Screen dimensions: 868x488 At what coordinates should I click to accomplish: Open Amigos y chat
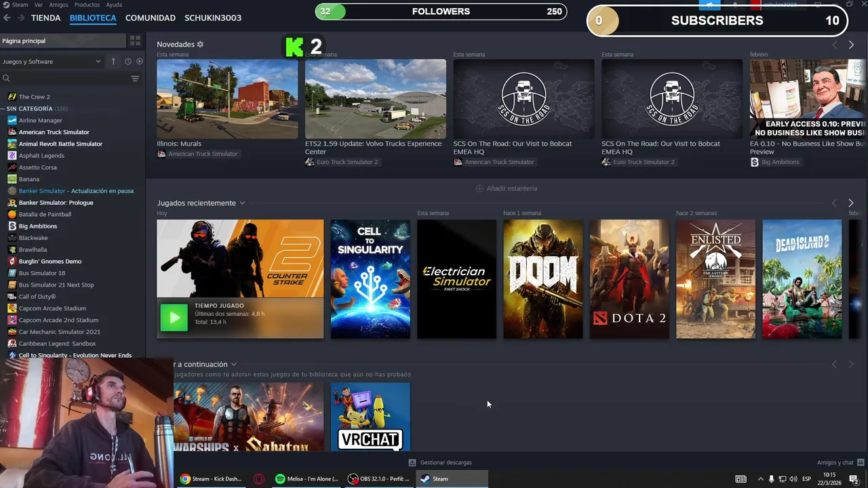click(x=835, y=462)
